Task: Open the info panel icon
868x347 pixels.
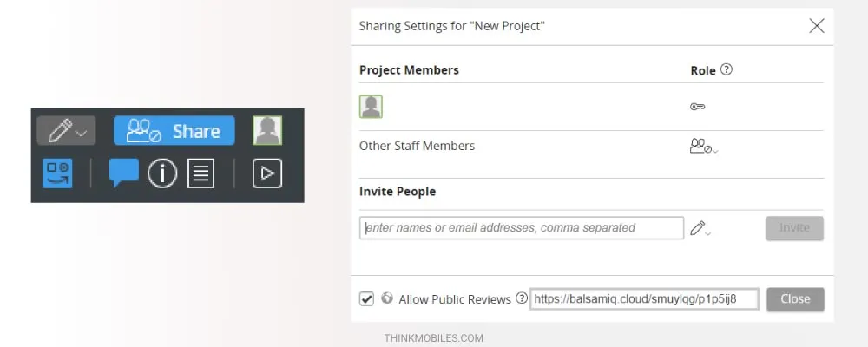Action: (162, 173)
